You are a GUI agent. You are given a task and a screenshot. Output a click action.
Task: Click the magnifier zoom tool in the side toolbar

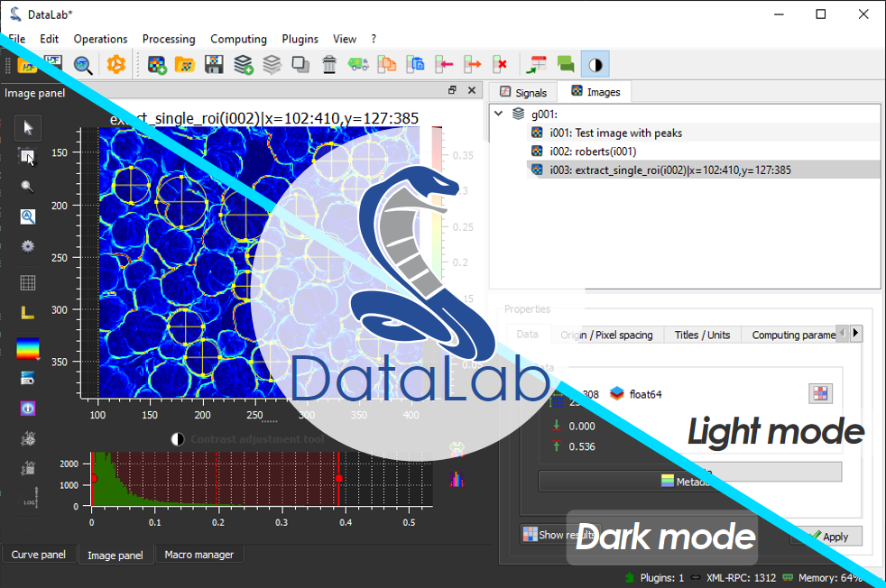click(x=27, y=187)
